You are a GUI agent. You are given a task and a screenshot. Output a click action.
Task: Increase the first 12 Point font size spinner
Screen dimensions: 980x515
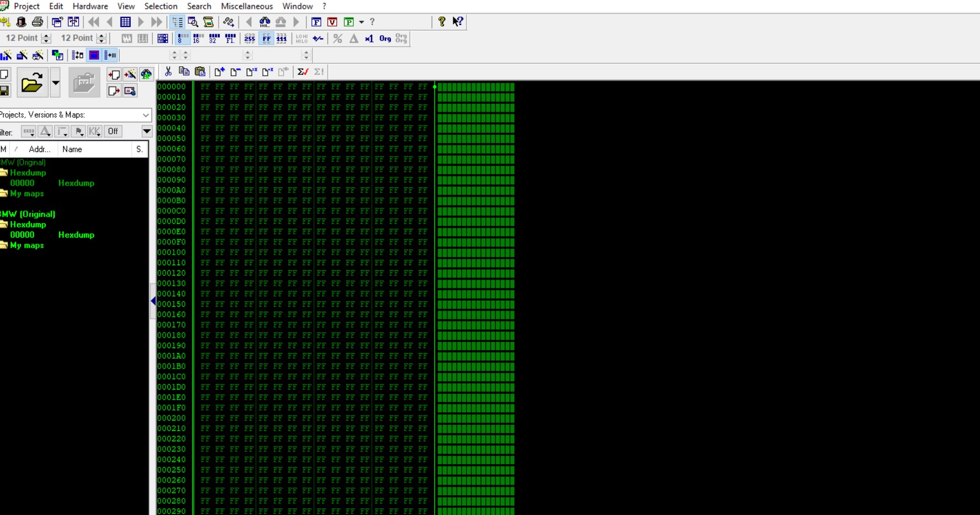[46, 36]
